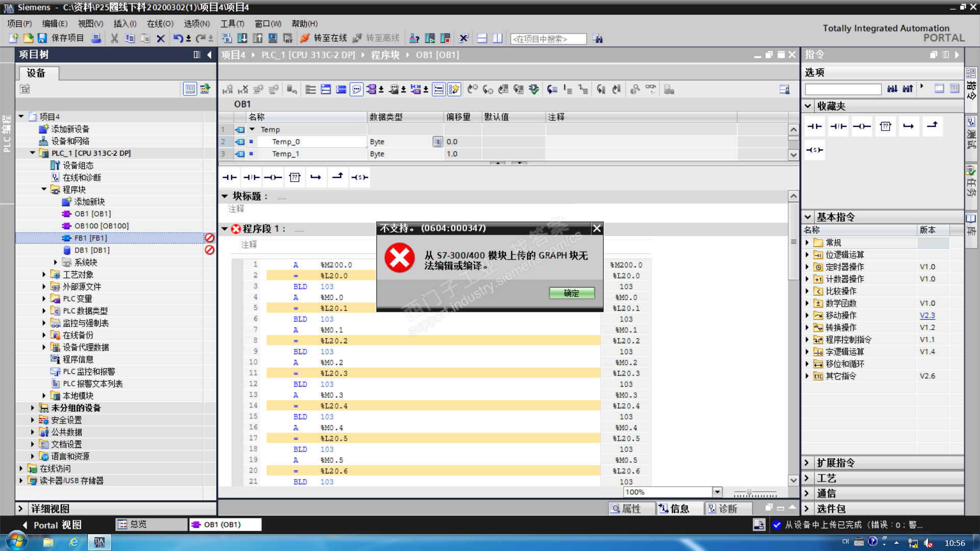Click the empty box instruction icon in editor toolbar
The height and width of the screenshot is (551, 980).
[295, 177]
